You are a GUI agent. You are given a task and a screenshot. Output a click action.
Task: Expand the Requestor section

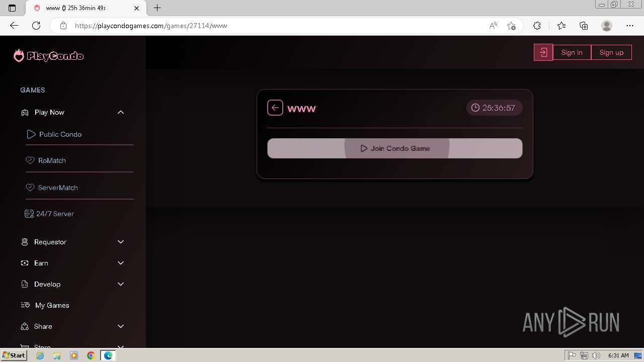(121, 242)
